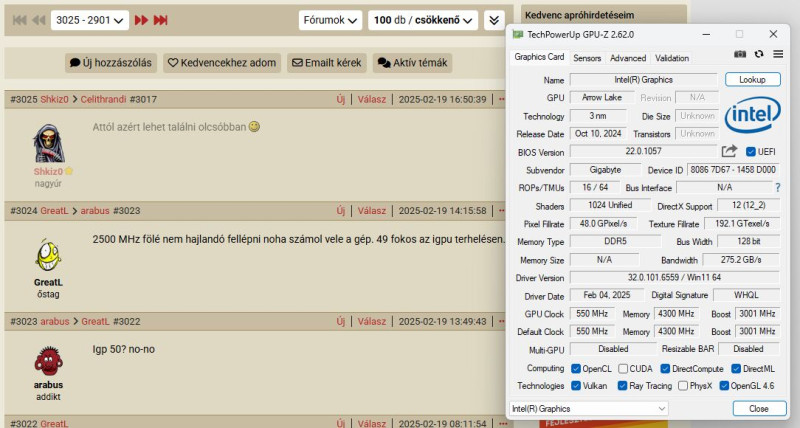Switch to Graphics Card tab in GPU-Z
The width and height of the screenshot is (800, 428).
pyautogui.click(x=539, y=57)
